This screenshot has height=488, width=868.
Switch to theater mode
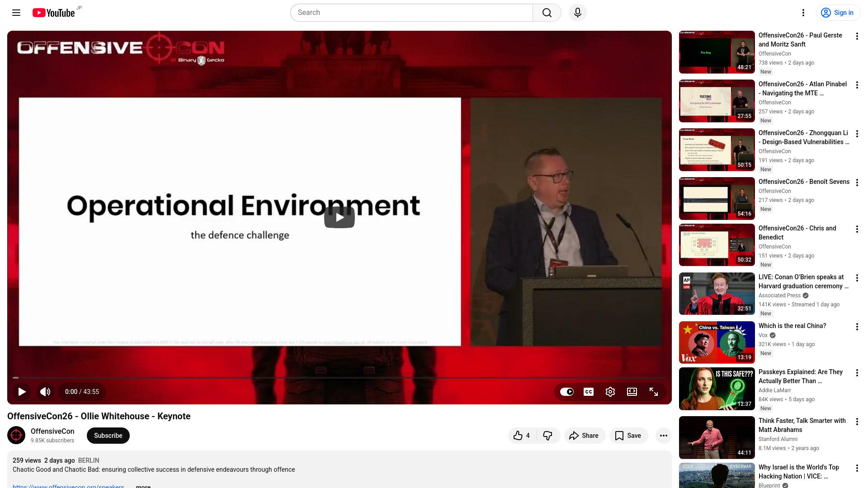coord(632,392)
